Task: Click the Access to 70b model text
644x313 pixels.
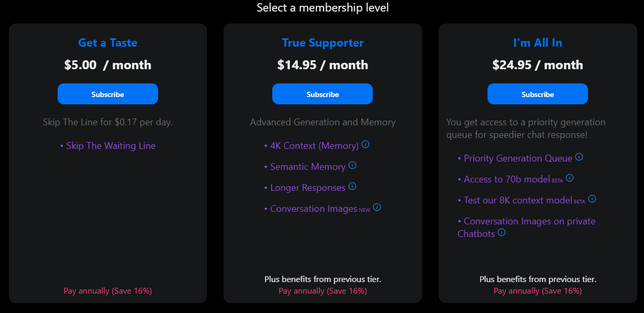Action: [x=505, y=178]
